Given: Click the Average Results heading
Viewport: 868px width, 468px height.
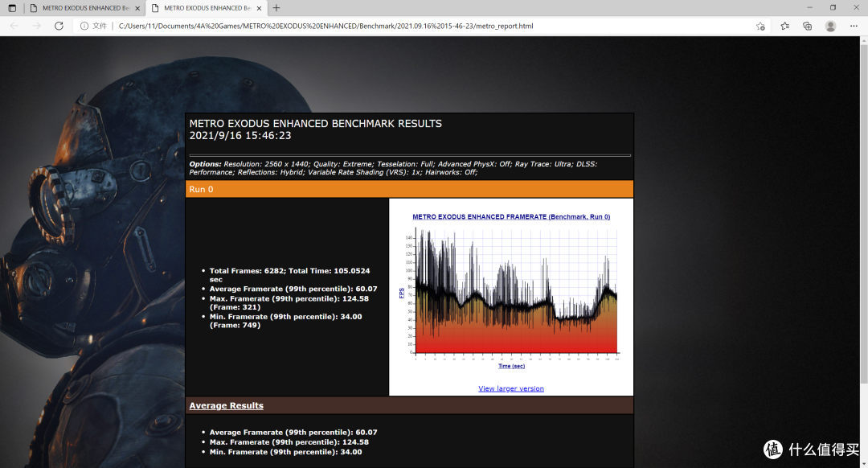Looking at the screenshot, I should (227, 405).
